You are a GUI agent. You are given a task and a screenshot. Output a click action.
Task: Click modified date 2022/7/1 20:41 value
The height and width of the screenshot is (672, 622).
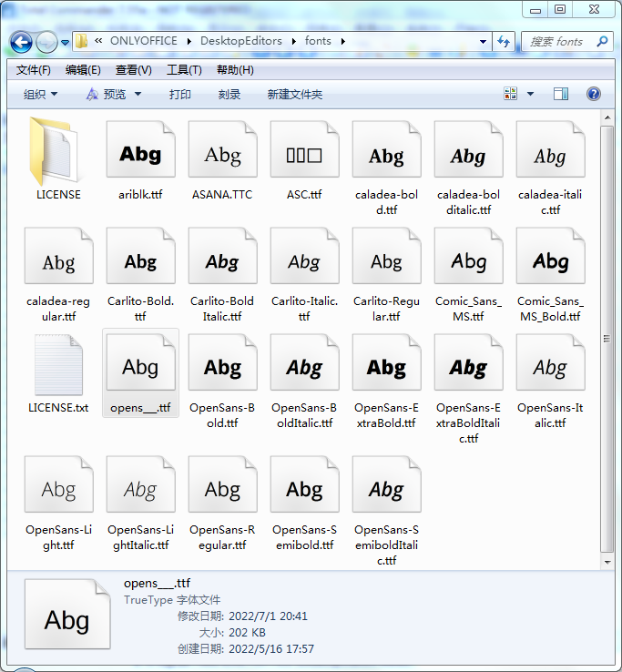tap(268, 616)
